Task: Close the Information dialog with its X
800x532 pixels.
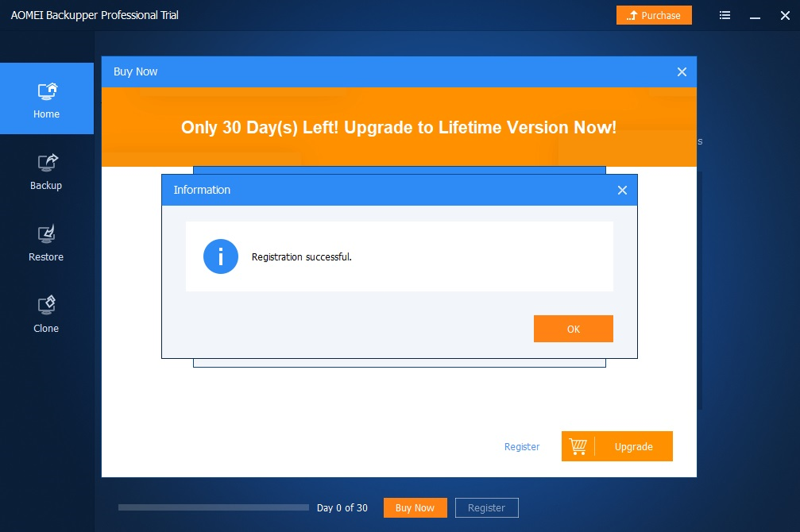Action: pos(622,191)
